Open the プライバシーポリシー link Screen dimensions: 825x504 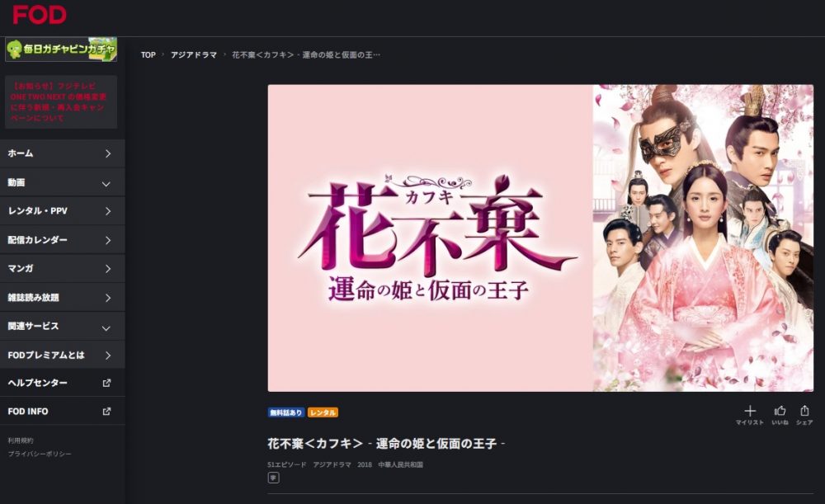click(x=40, y=454)
